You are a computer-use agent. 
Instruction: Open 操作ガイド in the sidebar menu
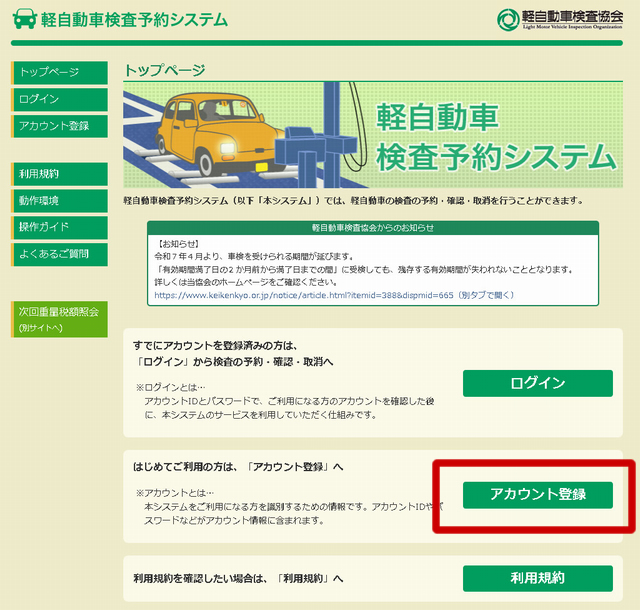pos(60,227)
